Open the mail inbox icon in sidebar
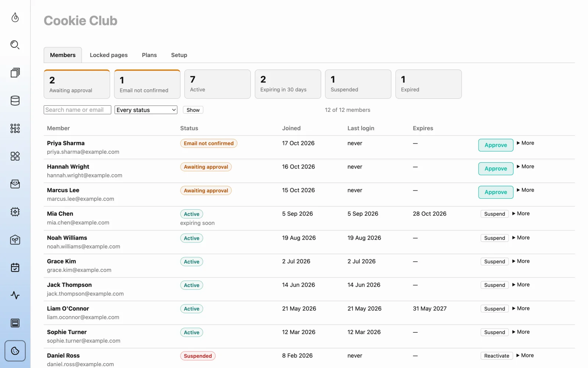The width and height of the screenshot is (588, 368). [x=15, y=184]
